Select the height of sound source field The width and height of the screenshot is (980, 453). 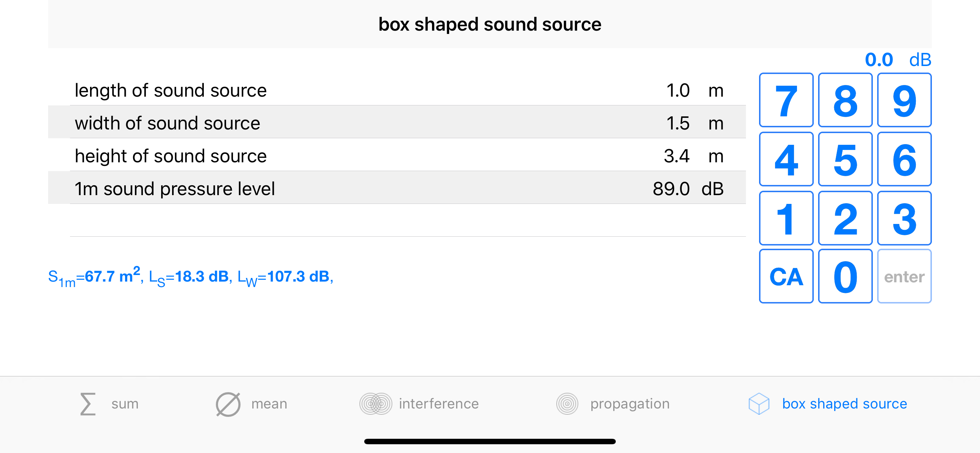click(397, 156)
